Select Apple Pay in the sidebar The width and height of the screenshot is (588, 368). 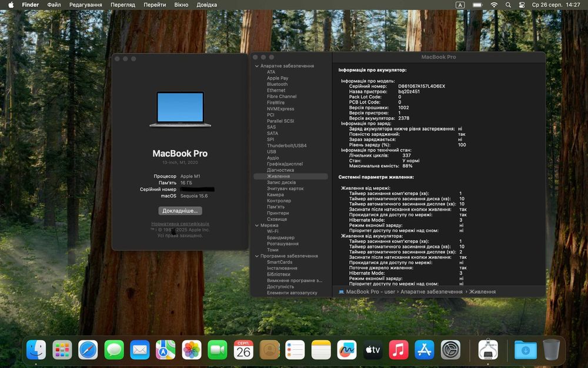tap(278, 78)
